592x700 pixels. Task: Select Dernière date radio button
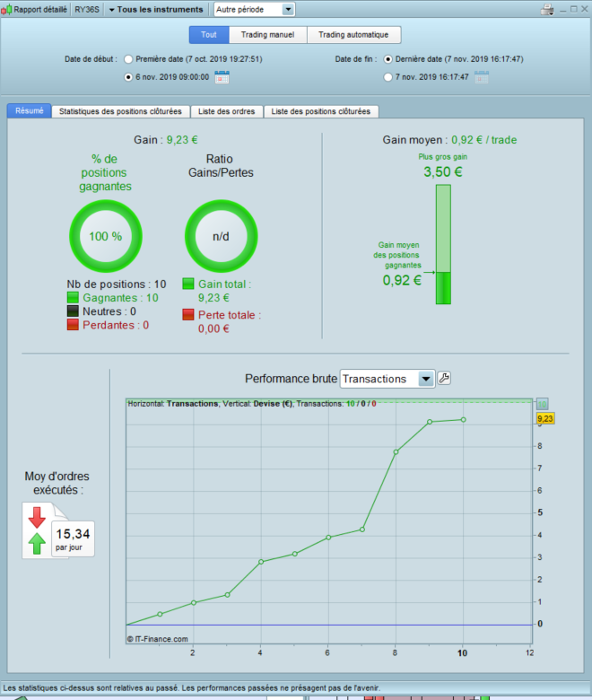click(x=388, y=59)
